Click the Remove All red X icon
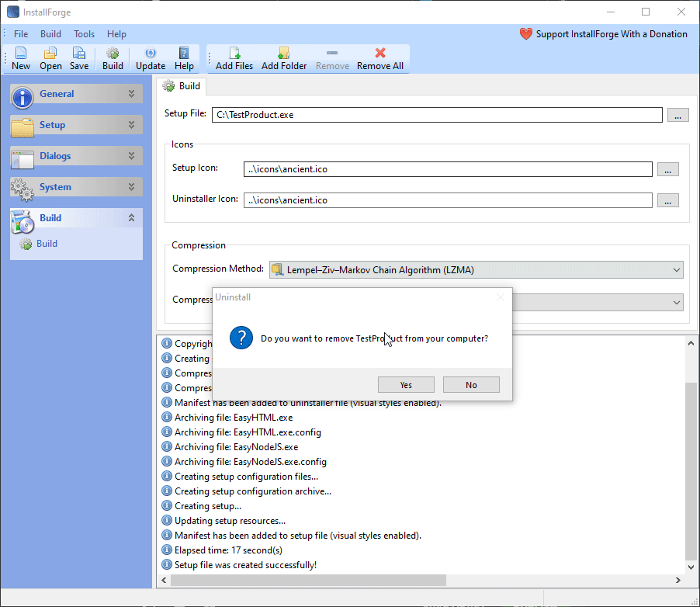 click(x=380, y=53)
